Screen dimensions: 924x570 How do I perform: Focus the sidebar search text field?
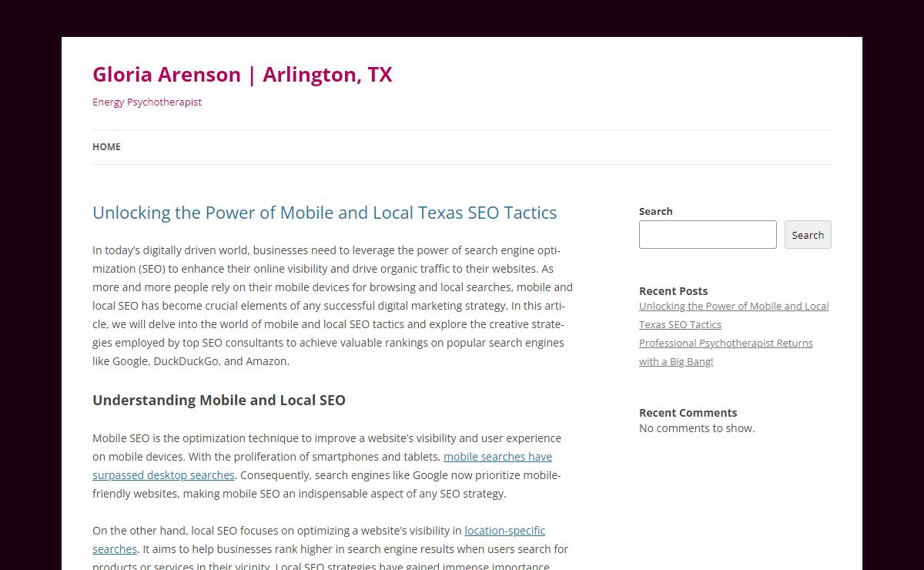(708, 235)
